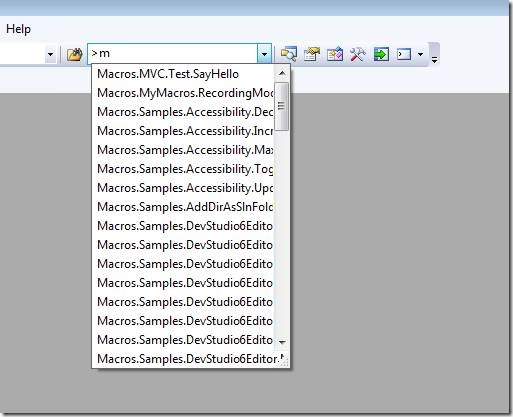Expand the Find combo box dropdown arrow
This screenshot has height=417, width=513.
click(264, 54)
